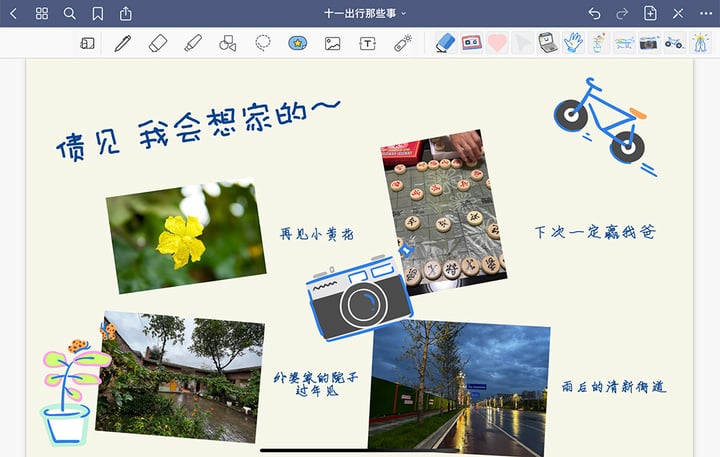
Task: Select the Eraser tool
Action: pyautogui.click(x=158, y=43)
